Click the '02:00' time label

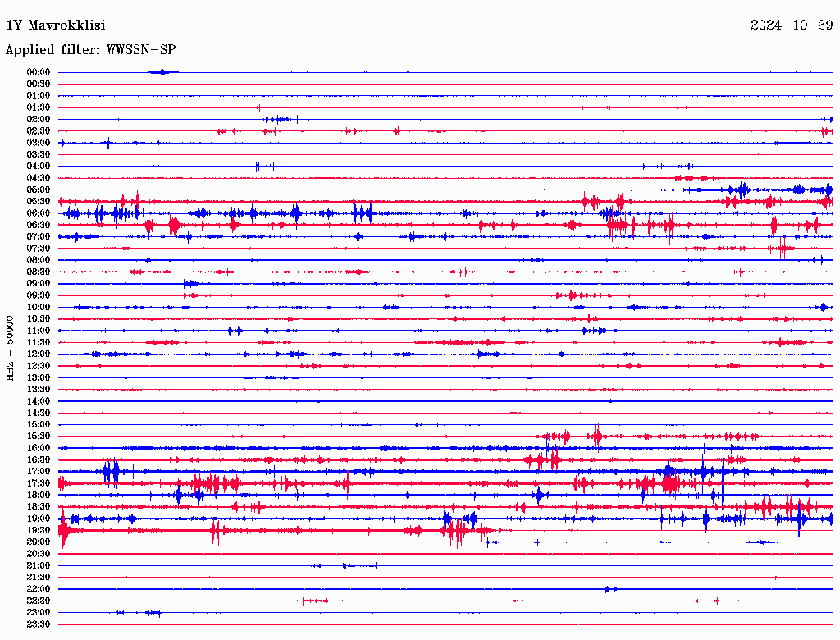38,120
